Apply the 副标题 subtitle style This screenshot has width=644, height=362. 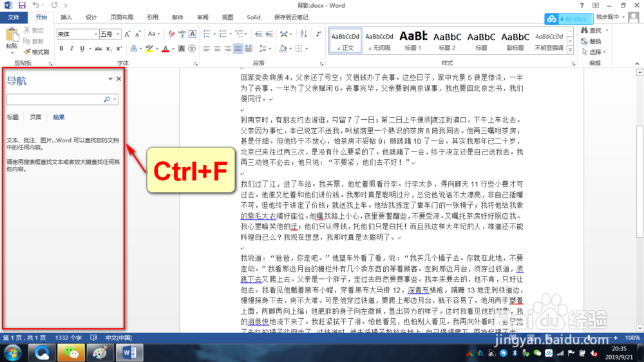[515, 41]
